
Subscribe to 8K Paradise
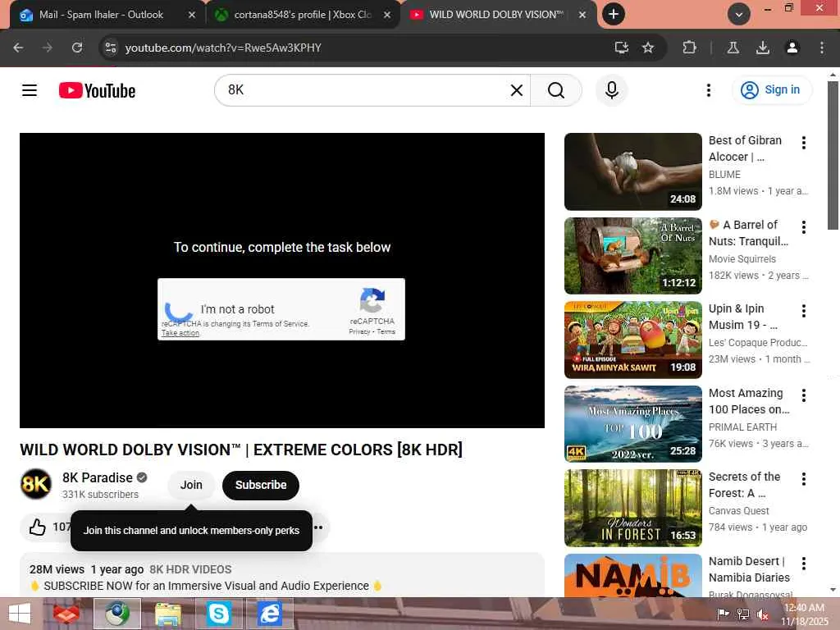(261, 485)
